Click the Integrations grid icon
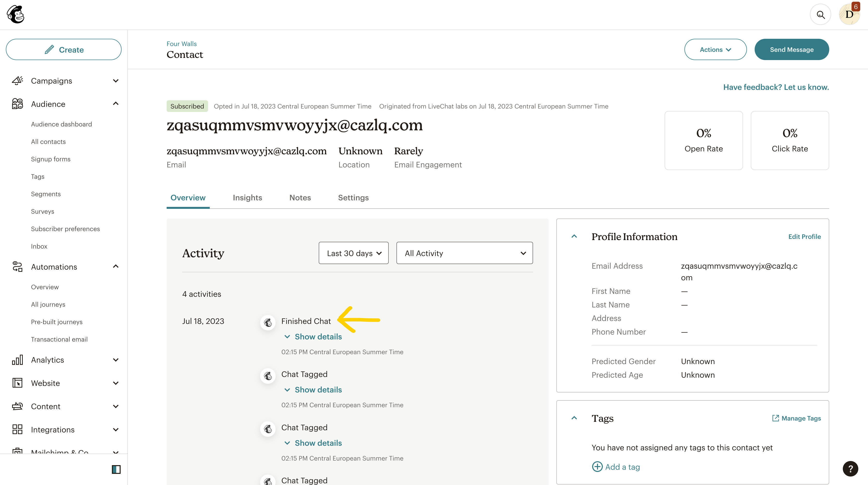Image resolution: width=868 pixels, height=485 pixels. pyautogui.click(x=17, y=429)
